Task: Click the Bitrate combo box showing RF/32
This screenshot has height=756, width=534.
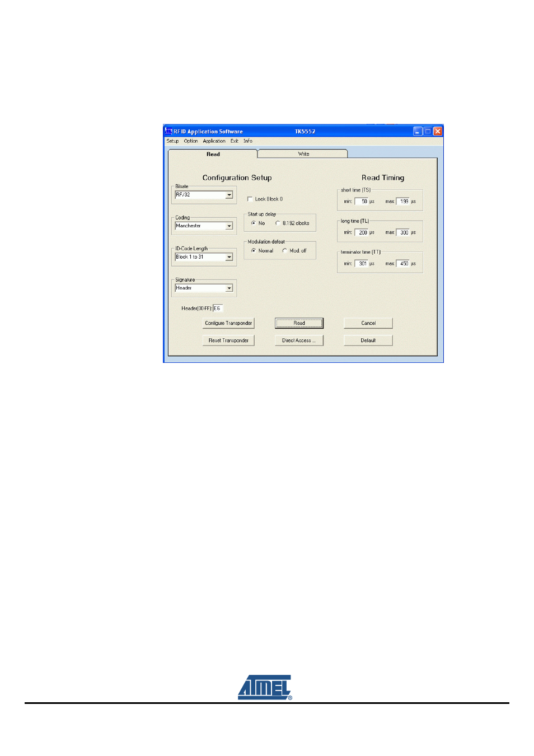Action: [204, 195]
